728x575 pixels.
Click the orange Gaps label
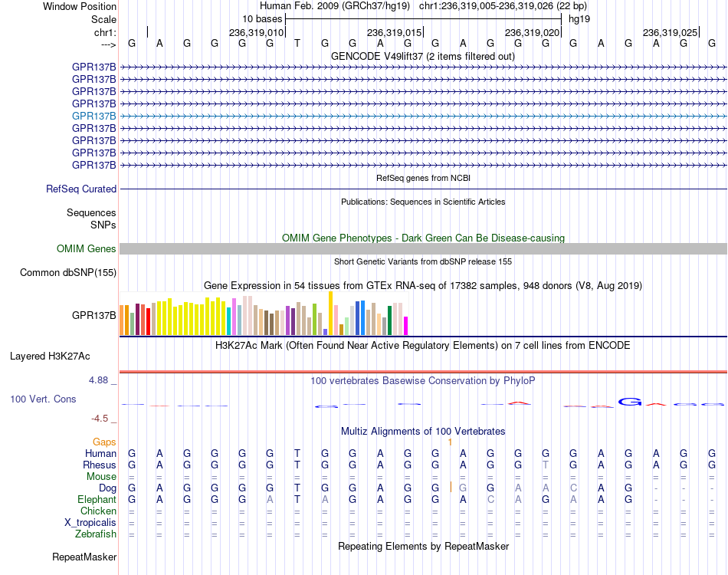[104, 442]
